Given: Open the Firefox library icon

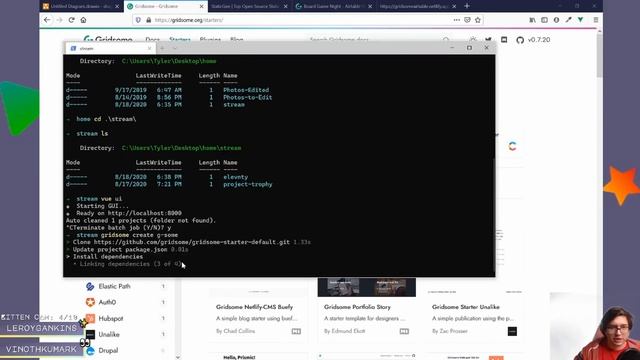Looking at the screenshot, I should click(x=532, y=20).
